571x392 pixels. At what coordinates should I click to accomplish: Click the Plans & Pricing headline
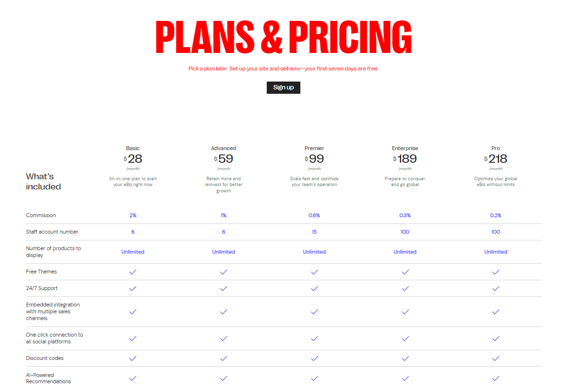[x=283, y=37]
